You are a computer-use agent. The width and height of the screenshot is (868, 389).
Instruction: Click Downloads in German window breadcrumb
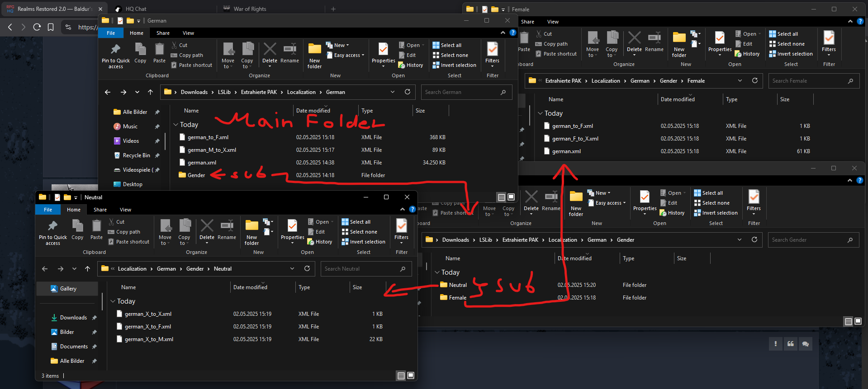coord(194,92)
